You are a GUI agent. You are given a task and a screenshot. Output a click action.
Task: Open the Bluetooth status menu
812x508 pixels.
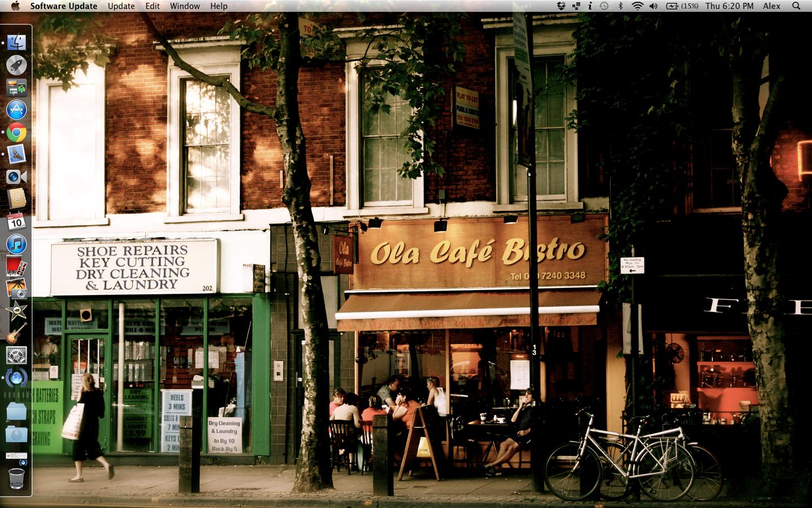[620, 6]
